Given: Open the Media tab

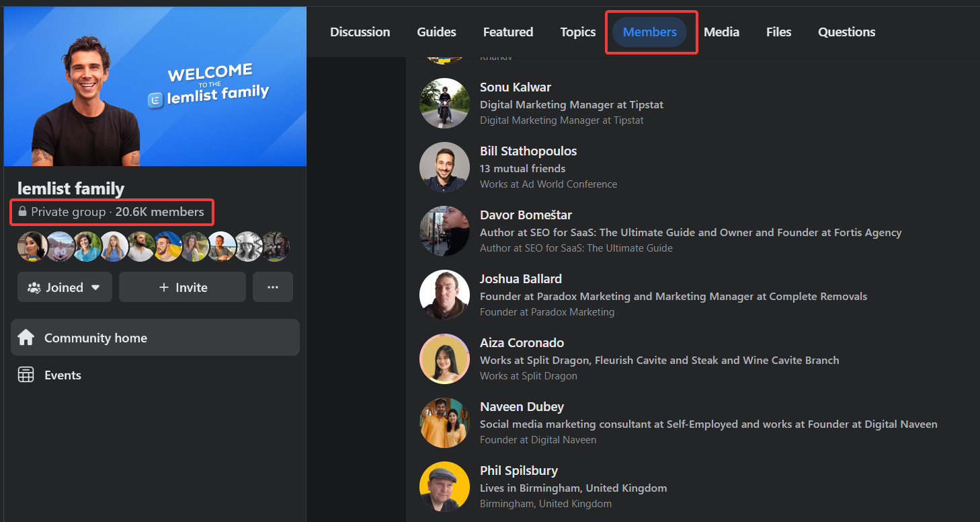Looking at the screenshot, I should point(721,32).
